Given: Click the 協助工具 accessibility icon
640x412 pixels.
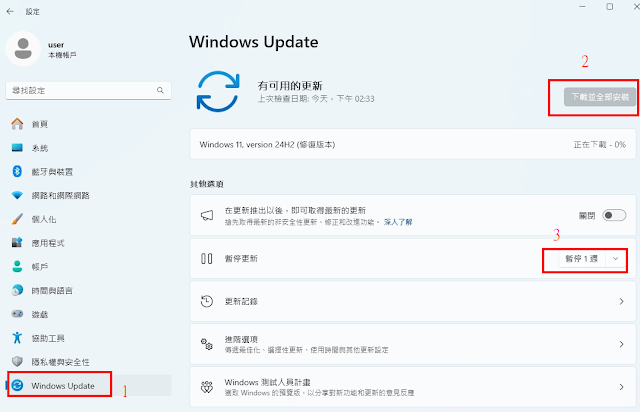Looking at the screenshot, I should [x=17, y=338].
